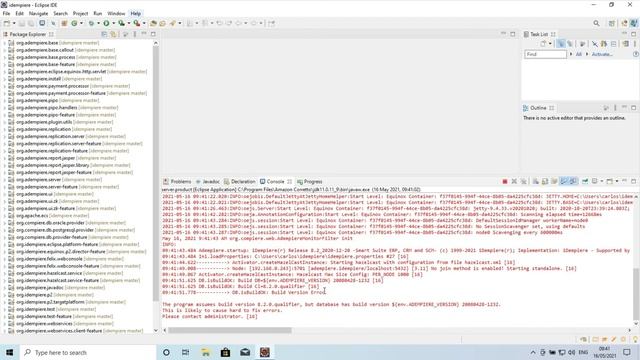Click the console horizontal scrollbar thumb
This screenshot has width=640, height=360.
(x=230, y=330)
